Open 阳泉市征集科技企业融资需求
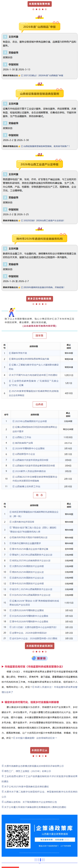The height and width of the screenshot is (868, 80). pos(26,543)
